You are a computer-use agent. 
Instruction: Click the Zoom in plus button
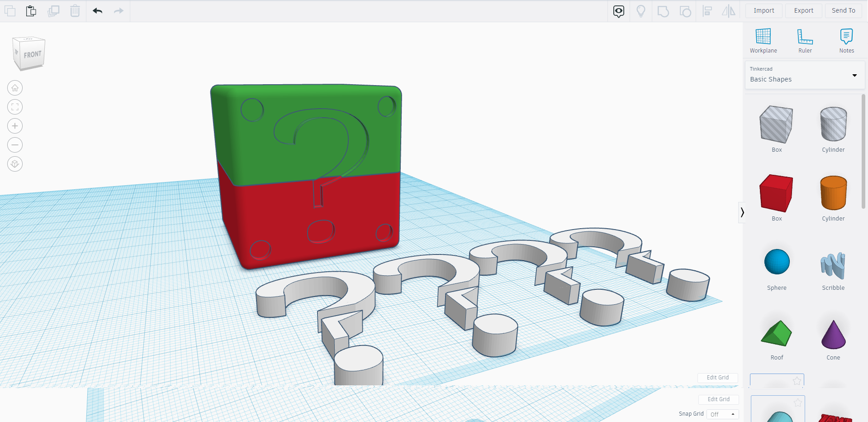pos(15,126)
